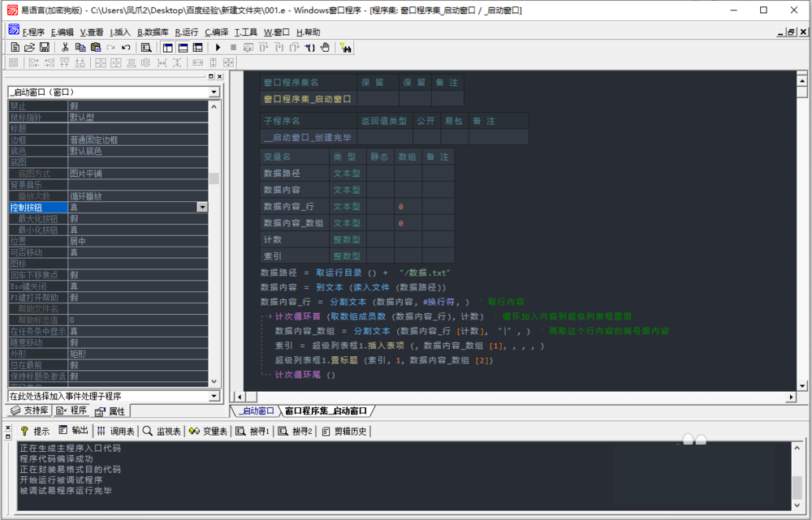
Task: Open the find magnifier toolbar icon
Action: coord(146,48)
